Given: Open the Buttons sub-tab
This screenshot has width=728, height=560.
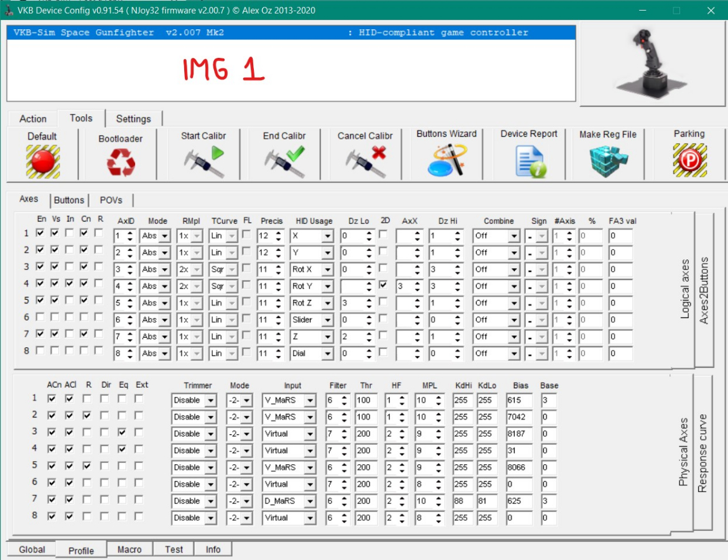Looking at the screenshot, I should click(x=68, y=200).
